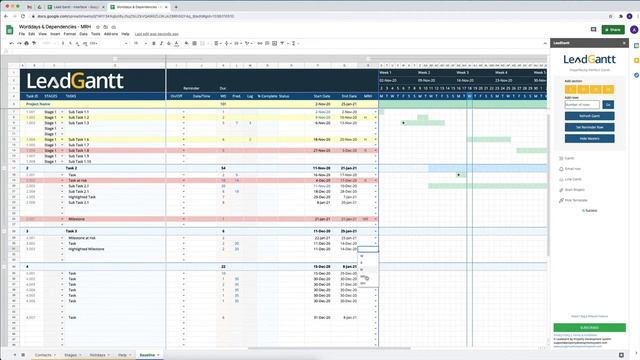Open the File menu
The width and height of the screenshot is (640, 360).
[22, 34]
